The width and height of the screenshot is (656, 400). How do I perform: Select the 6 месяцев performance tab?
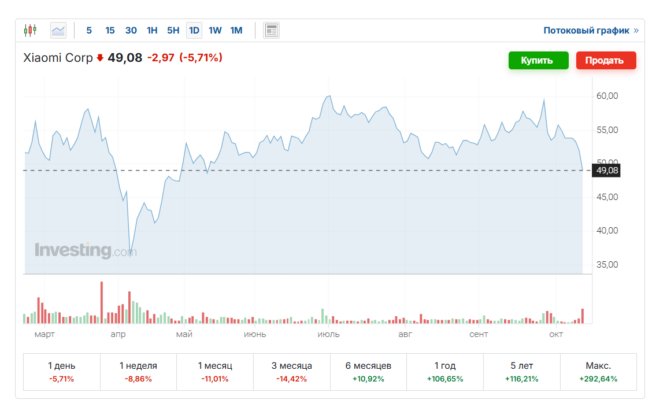368,372
